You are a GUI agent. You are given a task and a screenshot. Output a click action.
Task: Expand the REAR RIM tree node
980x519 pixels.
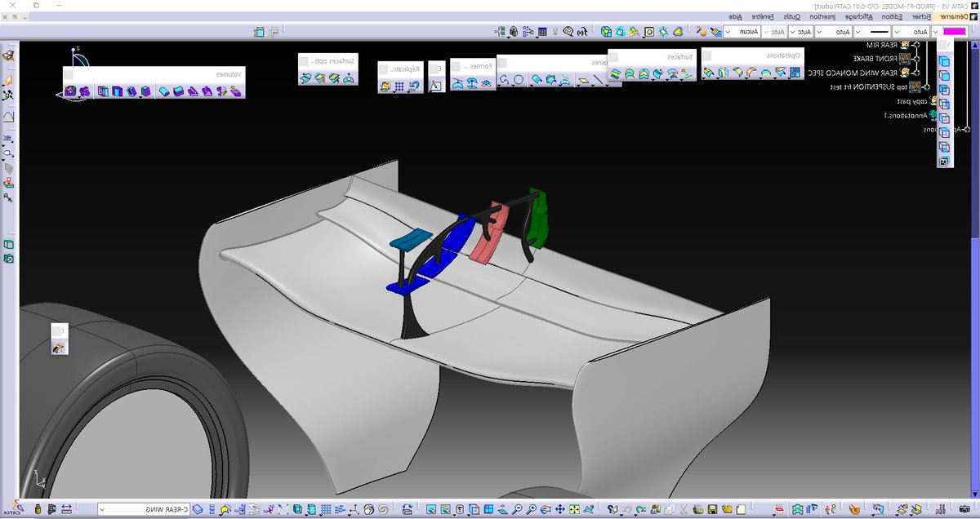pyautogui.click(x=916, y=46)
